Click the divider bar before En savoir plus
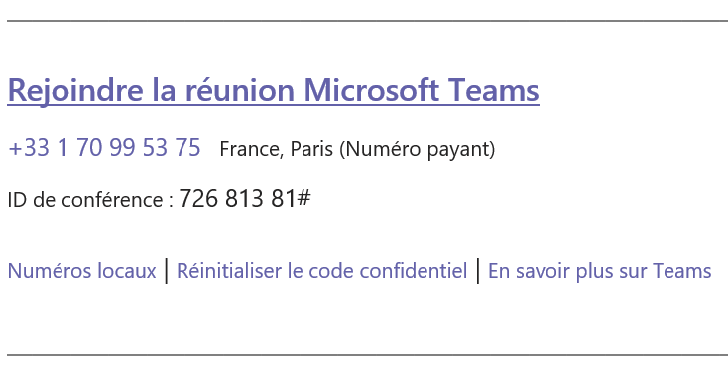The width and height of the screenshot is (728, 370). pos(477,271)
